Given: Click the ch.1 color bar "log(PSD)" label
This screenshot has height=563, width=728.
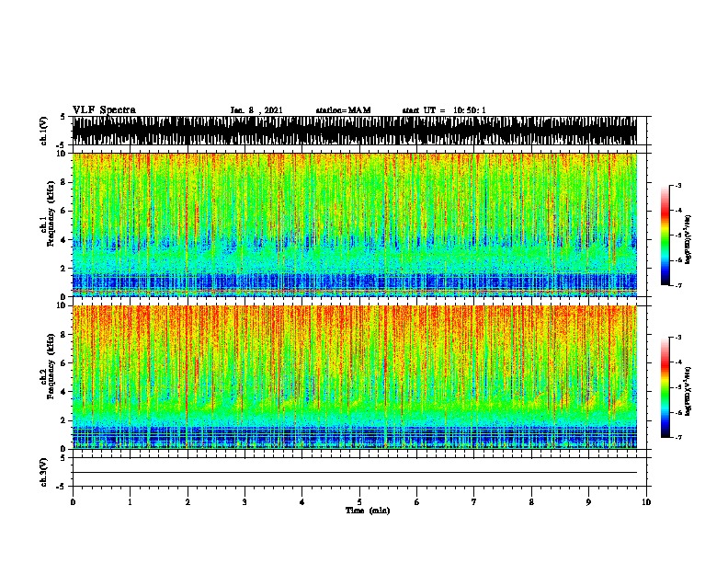Looking at the screenshot, I should click(x=688, y=240).
